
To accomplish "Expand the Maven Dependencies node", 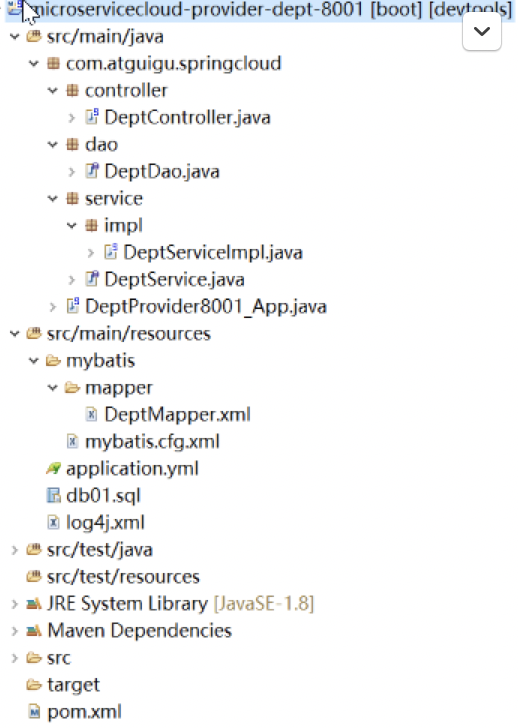I will click(14, 630).
